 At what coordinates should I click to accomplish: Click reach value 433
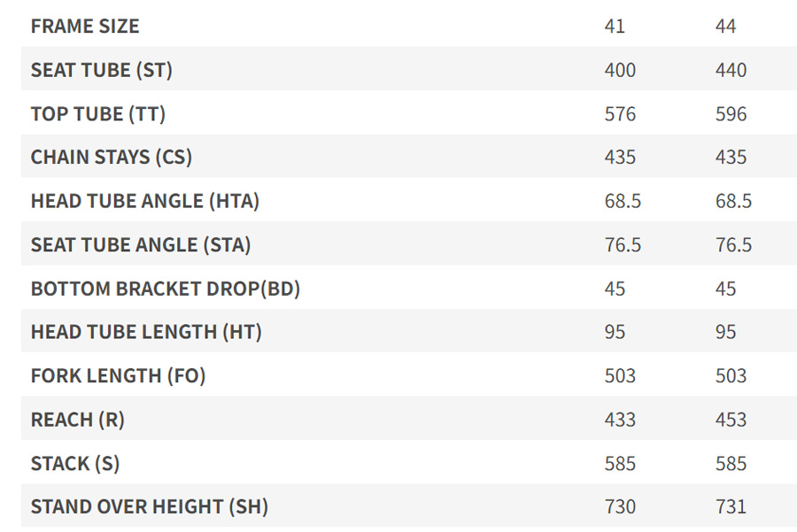coord(620,420)
